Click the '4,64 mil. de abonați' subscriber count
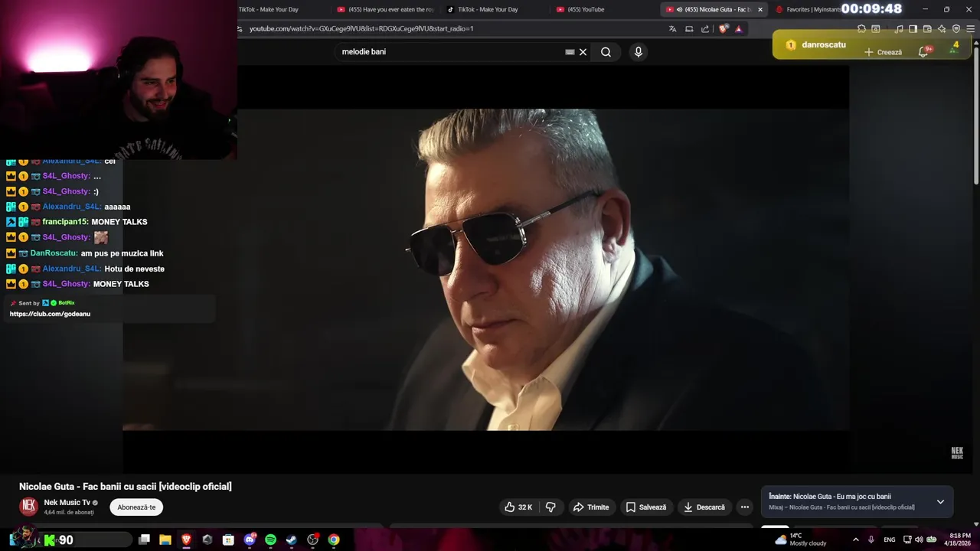Screen dimensions: 980x551 [x=69, y=513]
